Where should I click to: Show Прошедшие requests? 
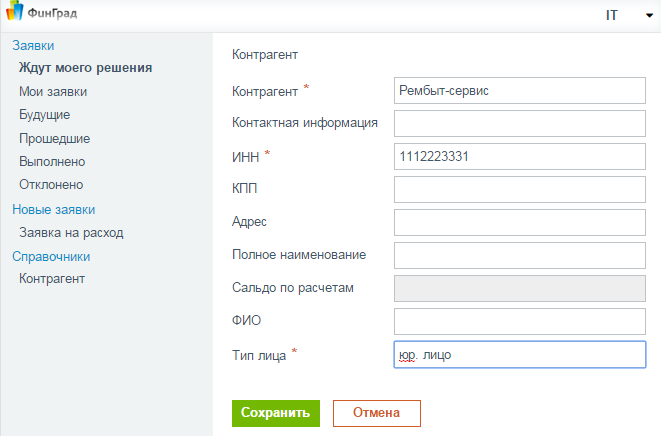click(x=54, y=138)
